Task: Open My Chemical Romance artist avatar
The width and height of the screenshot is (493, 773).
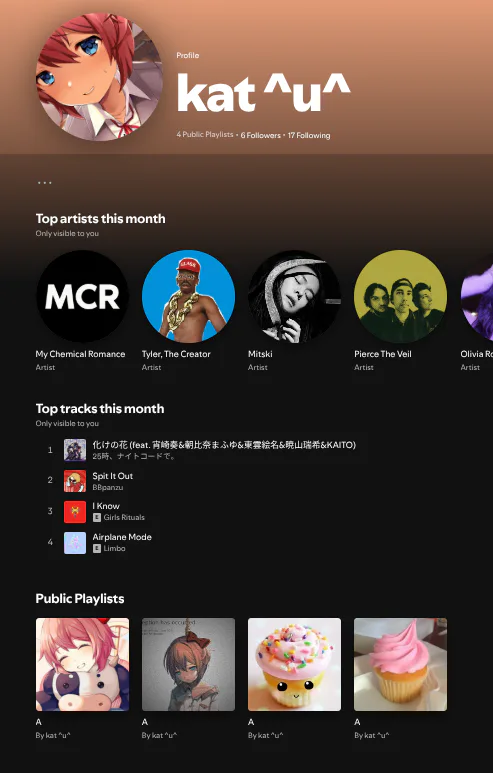Action: [82, 296]
